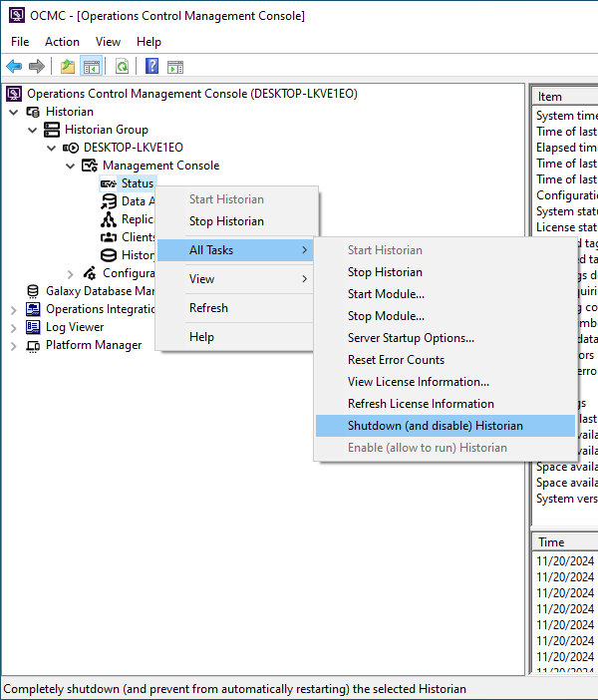Click the DESKTOP-LKVE1EO node icon
The height and width of the screenshot is (700, 598).
tap(71, 148)
